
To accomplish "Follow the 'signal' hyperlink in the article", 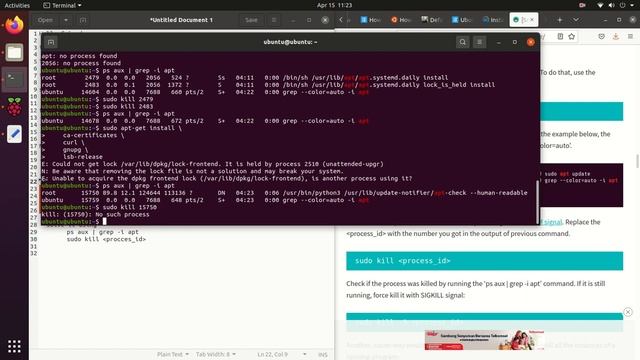I will click(553, 222).
